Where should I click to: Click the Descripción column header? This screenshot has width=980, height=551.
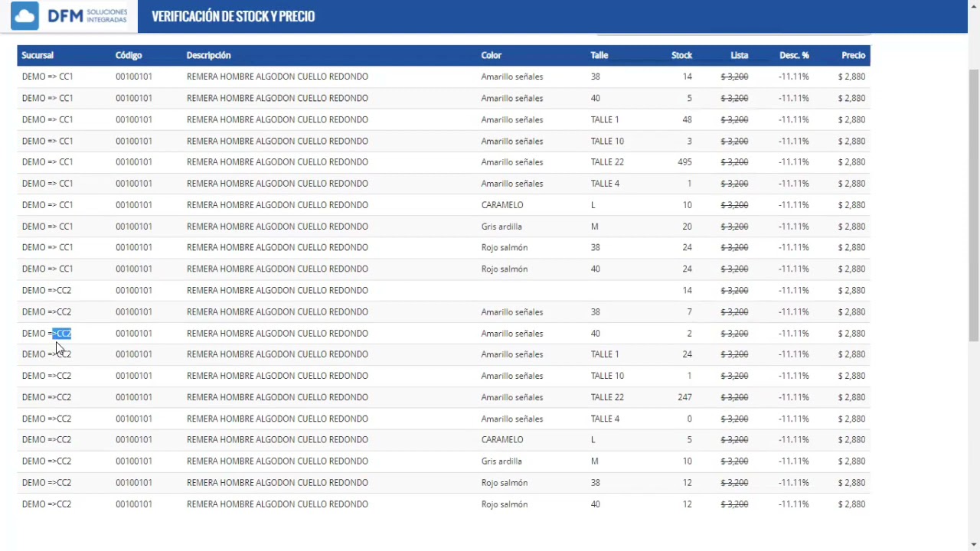[x=208, y=55]
